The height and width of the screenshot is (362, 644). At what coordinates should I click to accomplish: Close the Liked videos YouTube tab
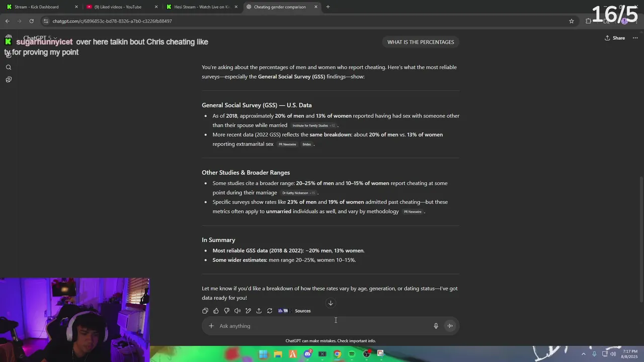click(156, 7)
